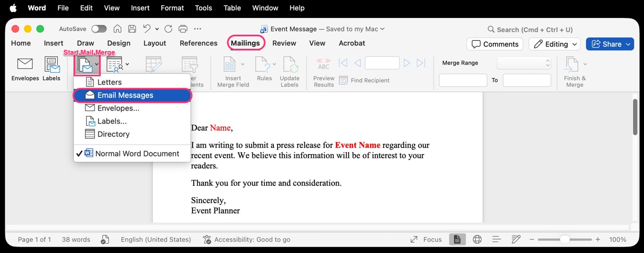Switch to Print Layout view in status bar
Viewport: 644px width, 253px height.
click(457, 239)
